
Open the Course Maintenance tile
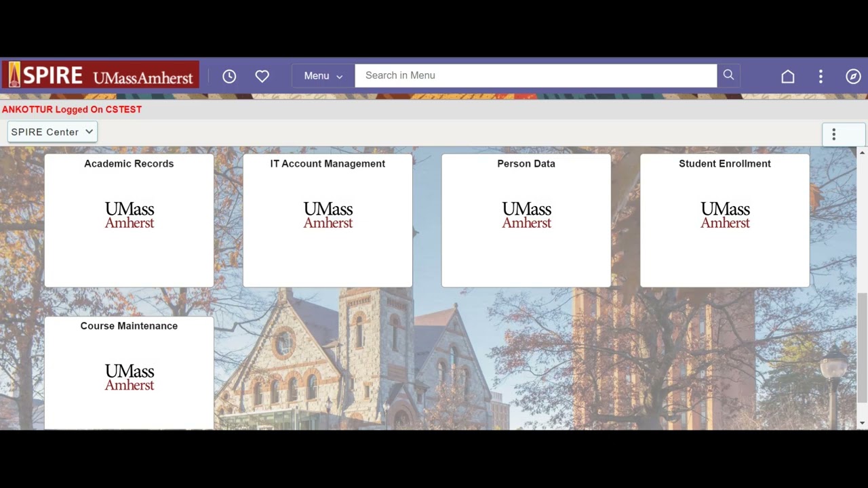(129, 373)
